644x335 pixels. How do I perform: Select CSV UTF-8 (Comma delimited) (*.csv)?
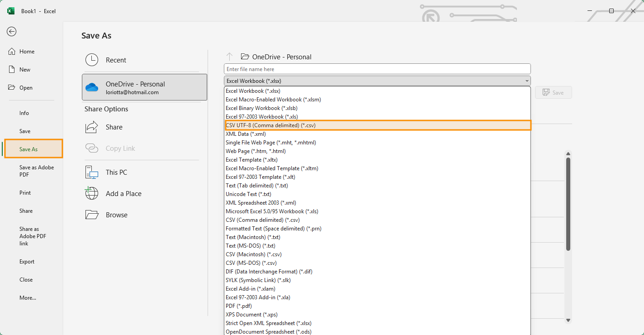coord(377,125)
